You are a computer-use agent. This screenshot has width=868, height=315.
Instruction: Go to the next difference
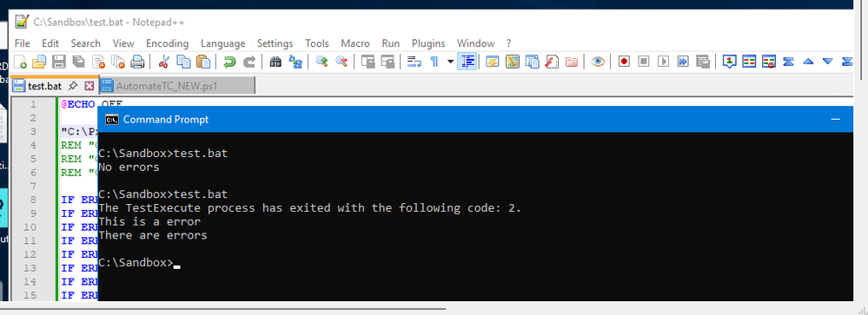click(x=827, y=62)
